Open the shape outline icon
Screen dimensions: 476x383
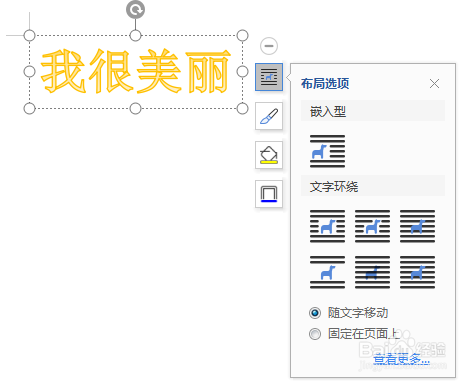click(269, 194)
